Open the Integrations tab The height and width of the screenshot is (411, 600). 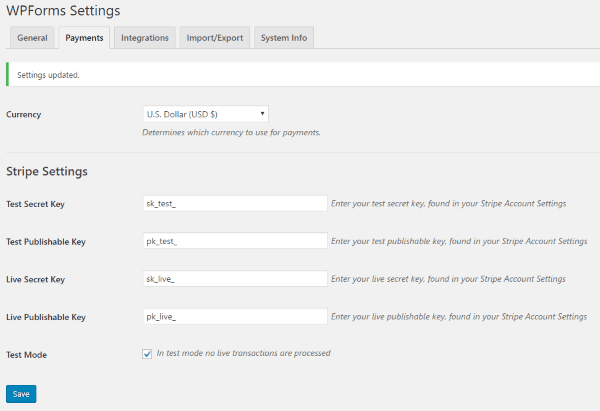click(x=144, y=38)
